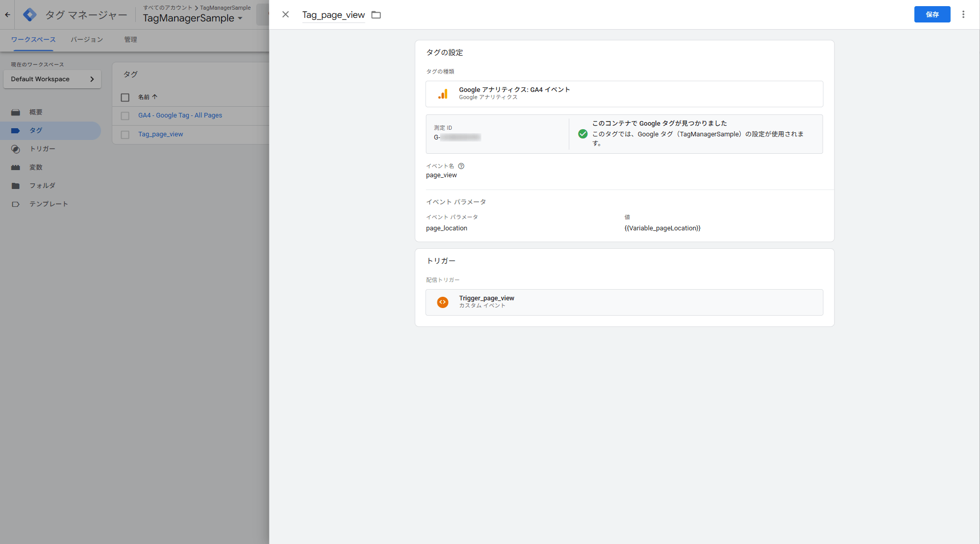Click the タグ tag icon in sidebar
The height and width of the screenshot is (544, 980).
pyautogui.click(x=16, y=131)
